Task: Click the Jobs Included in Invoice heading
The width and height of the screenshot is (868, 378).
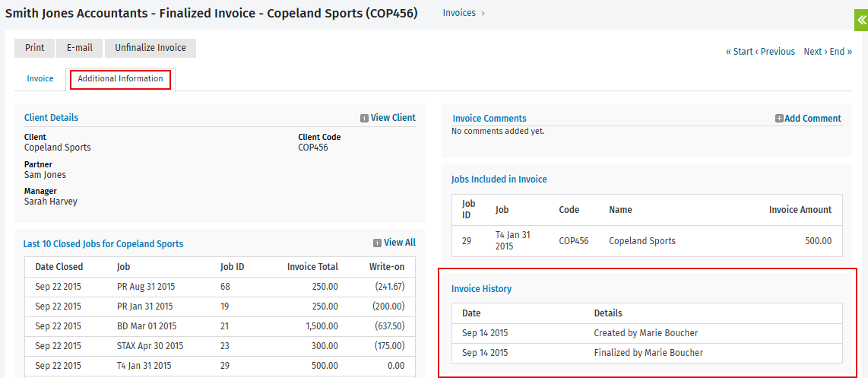Action: pyautogui.click(x=499, y=179)
